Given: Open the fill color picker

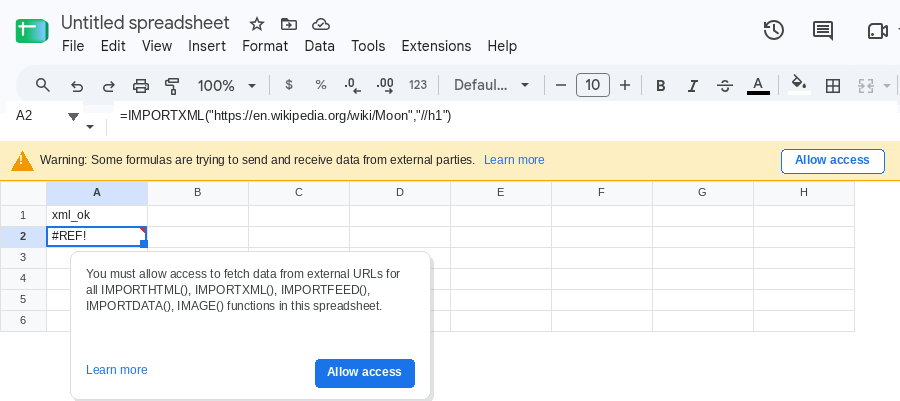Looking at the screenshot, I should [799, 85].
